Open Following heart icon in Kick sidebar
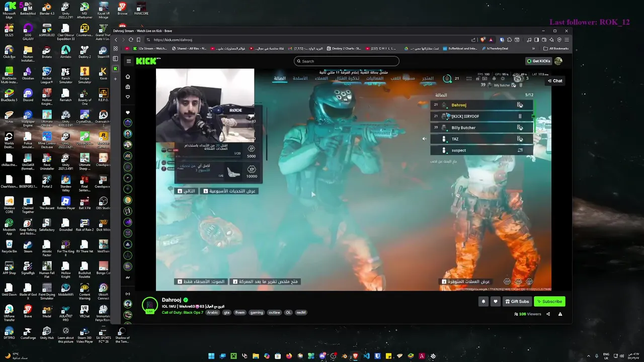This screenshot has height=362, width=644. 128,97
